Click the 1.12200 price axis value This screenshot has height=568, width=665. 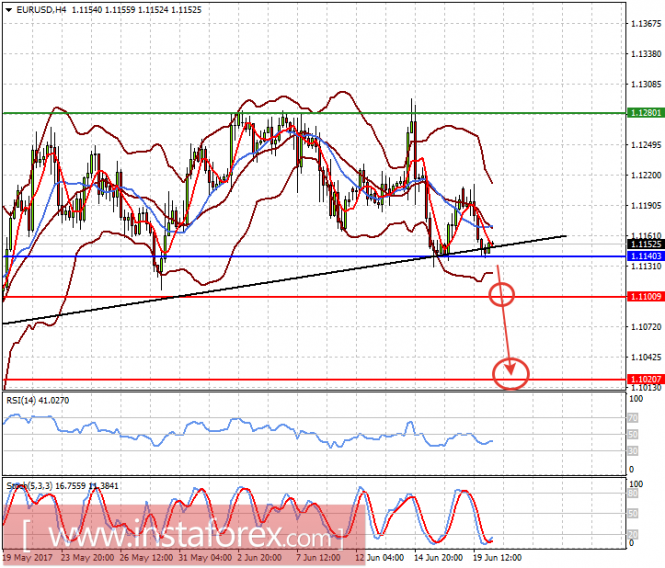[x=643, y=175]
